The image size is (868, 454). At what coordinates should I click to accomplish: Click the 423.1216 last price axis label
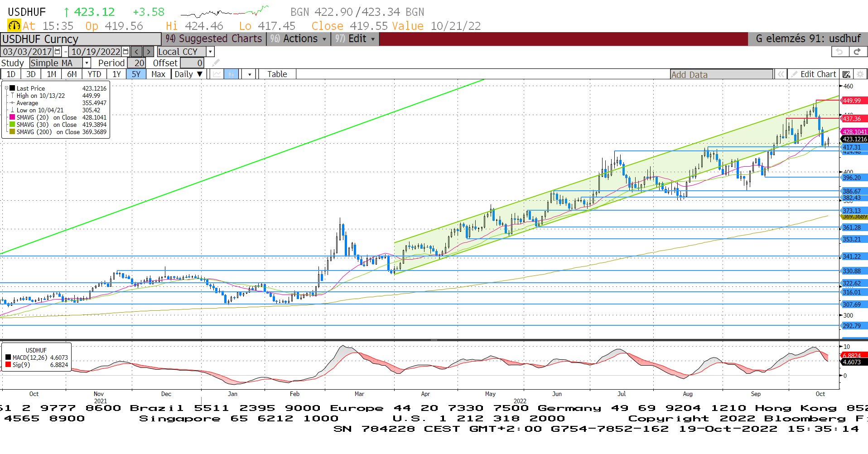(x=854, y=139)
